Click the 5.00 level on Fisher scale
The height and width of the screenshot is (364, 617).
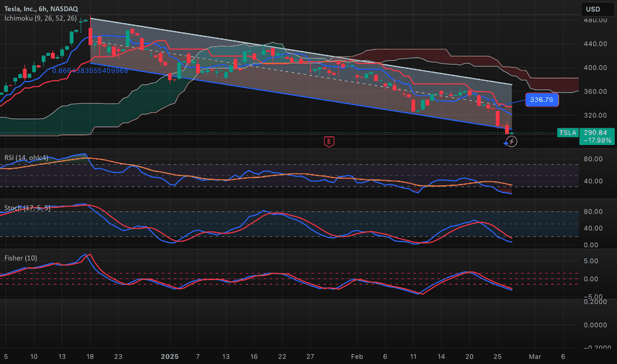pos(591,261)
